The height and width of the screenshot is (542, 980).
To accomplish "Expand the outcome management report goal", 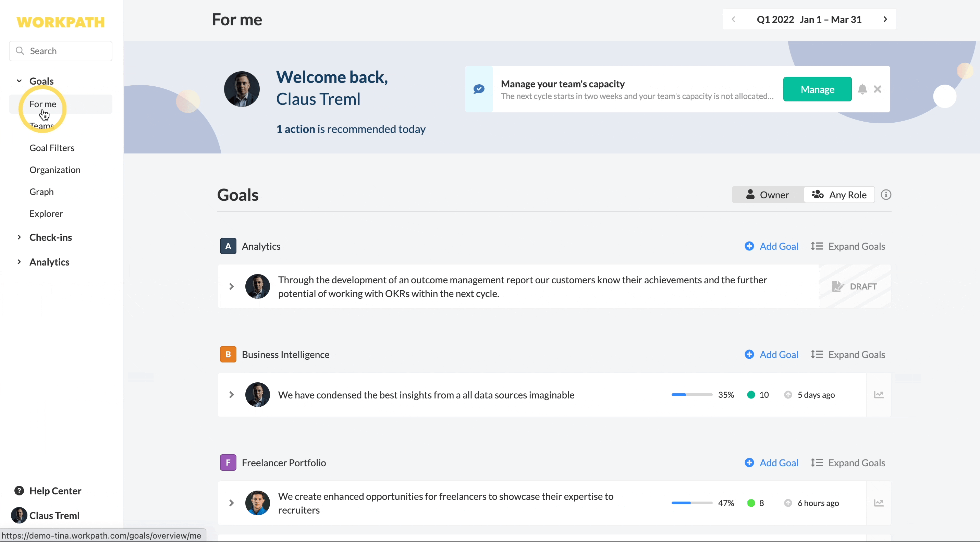I will click(231, 286).
